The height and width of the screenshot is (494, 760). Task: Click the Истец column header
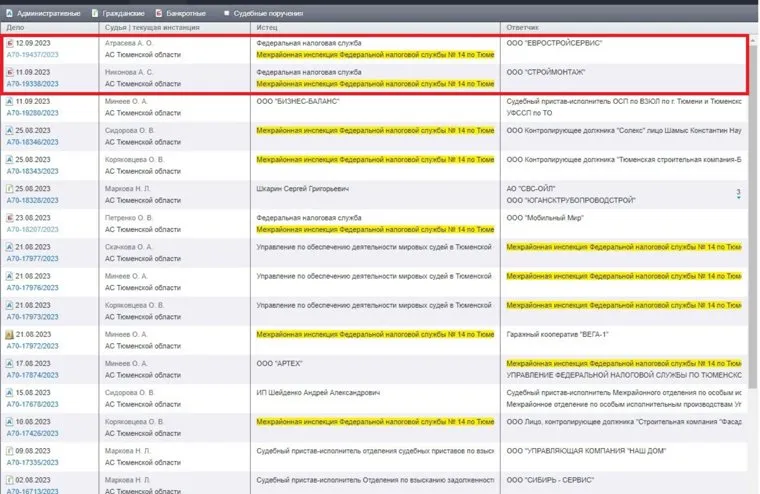(268, 29)
